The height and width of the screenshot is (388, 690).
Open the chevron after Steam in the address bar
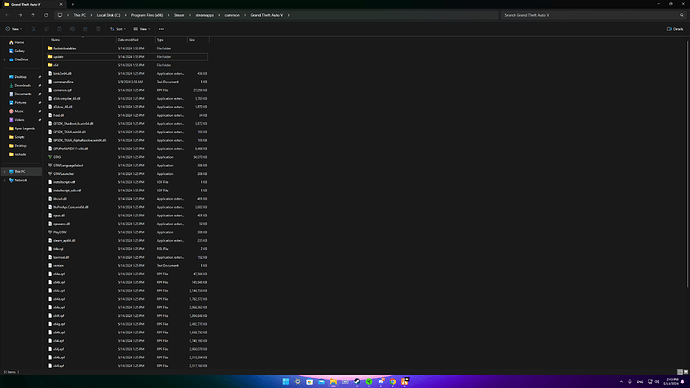[x=190, y=15]
